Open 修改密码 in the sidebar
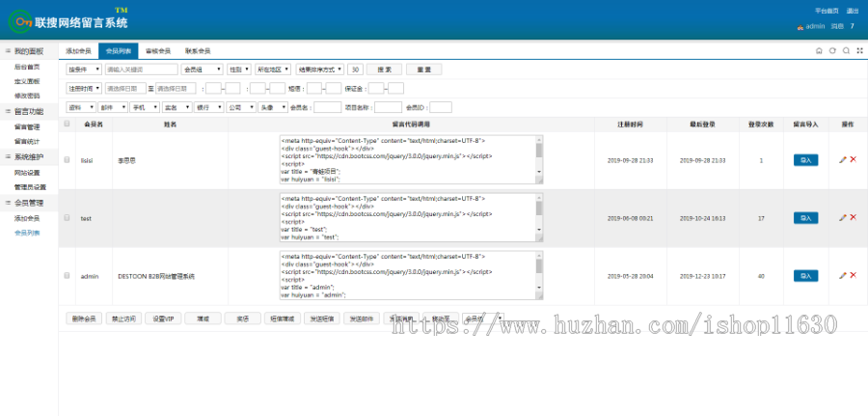Screen dimensions: 868x416 tap(27, 96)
